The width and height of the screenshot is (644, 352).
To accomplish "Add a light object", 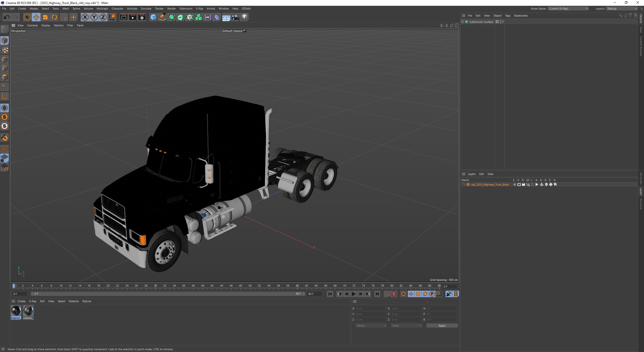I will (245, 17).
